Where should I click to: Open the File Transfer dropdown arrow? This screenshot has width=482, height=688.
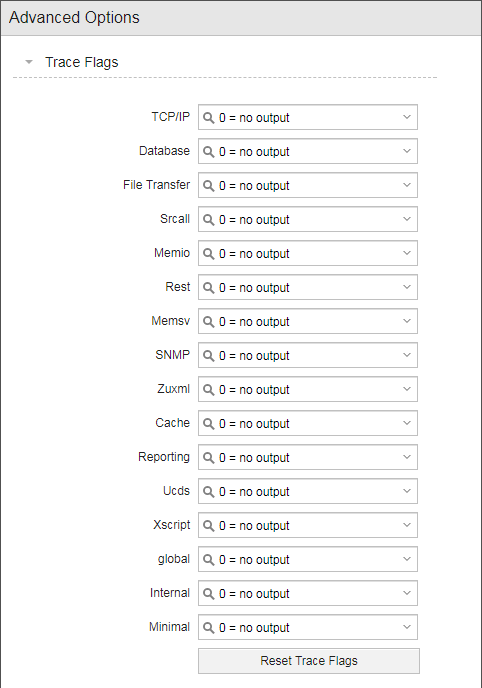point(407,185)
